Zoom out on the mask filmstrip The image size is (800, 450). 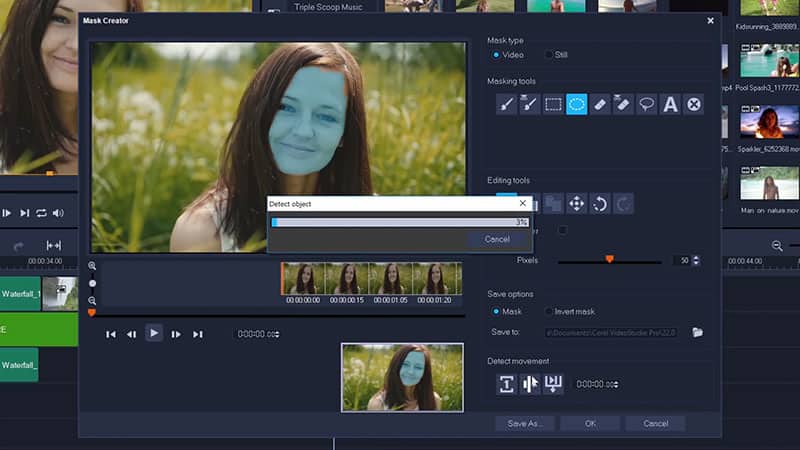click(x=92, y=301)
